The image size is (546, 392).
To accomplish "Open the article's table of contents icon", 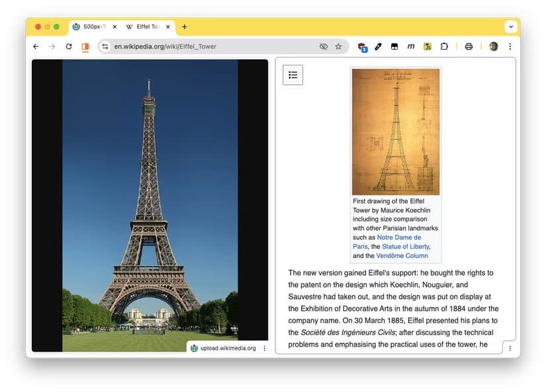I will [293, 75].
